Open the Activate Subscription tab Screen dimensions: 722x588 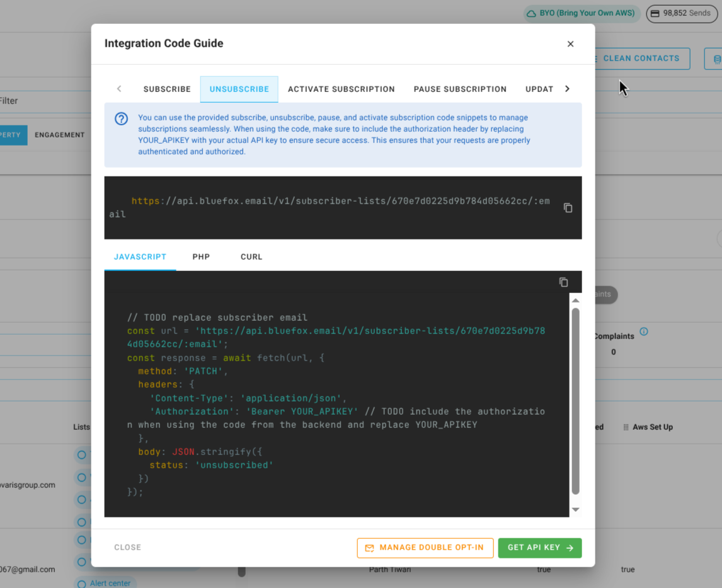(x=341, y=89)
